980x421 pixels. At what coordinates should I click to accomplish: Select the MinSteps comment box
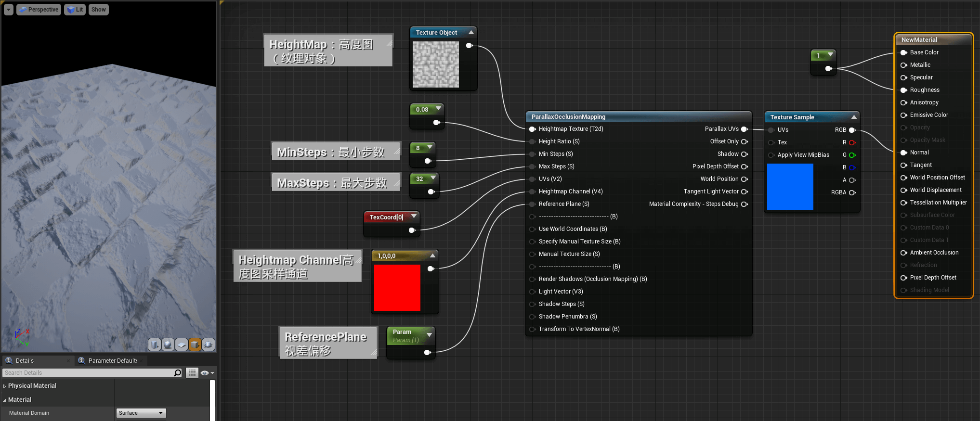point(336,151)
